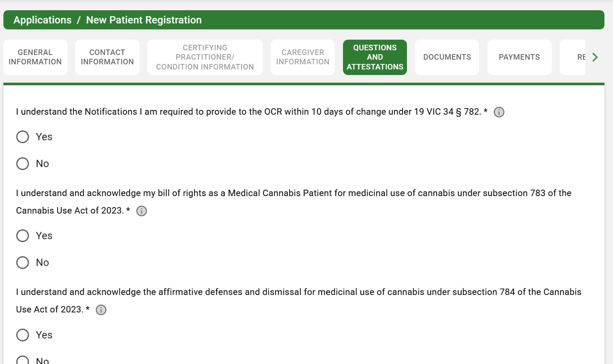Click the New Patient Registration breadcrumb
Screen dimensions: 613x364
tap(143, 20)
